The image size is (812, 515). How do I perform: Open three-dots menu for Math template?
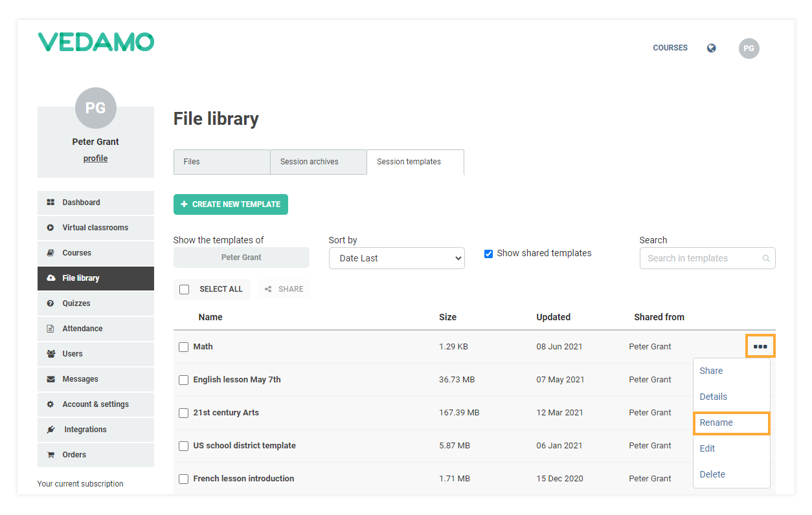pos(760,347)
